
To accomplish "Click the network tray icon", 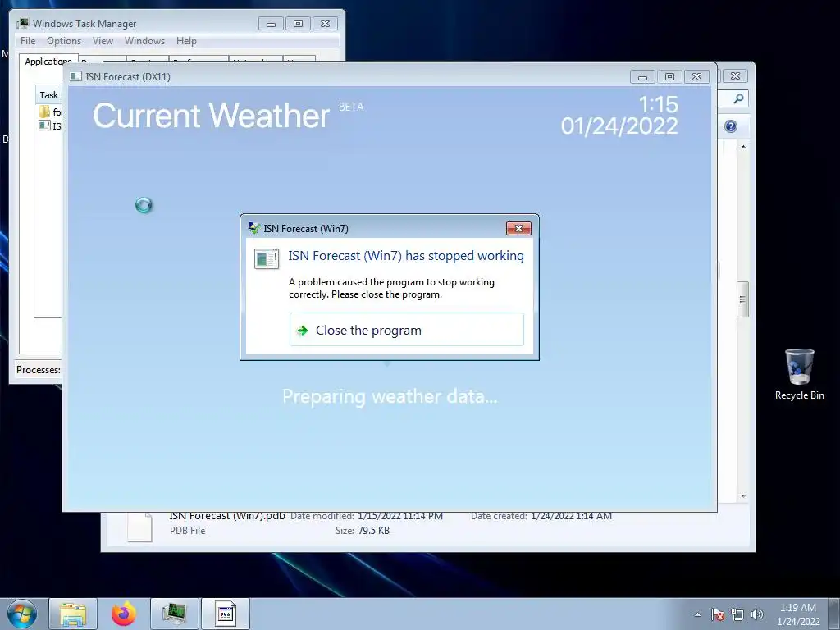I will [737, 614].
